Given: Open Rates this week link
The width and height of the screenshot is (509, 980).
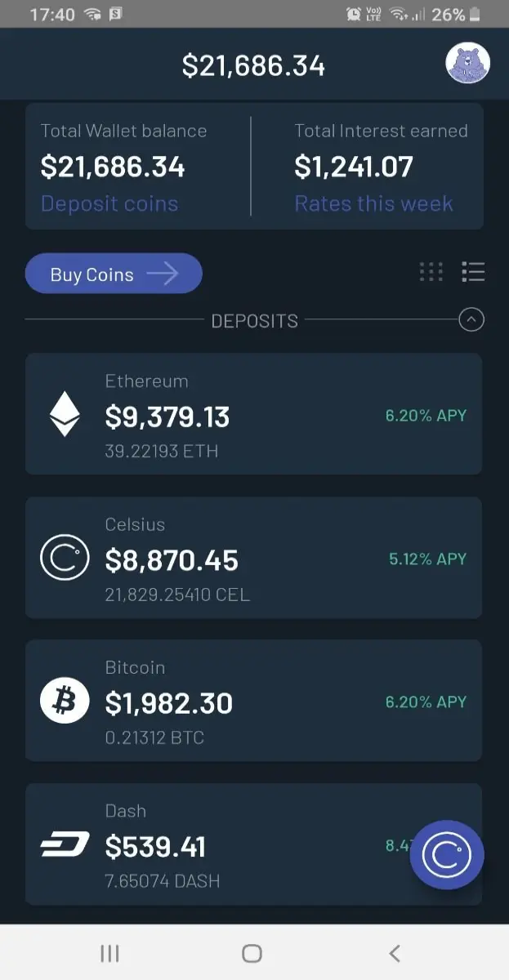Looking at the screenshot, I should (x=373, y=203).
